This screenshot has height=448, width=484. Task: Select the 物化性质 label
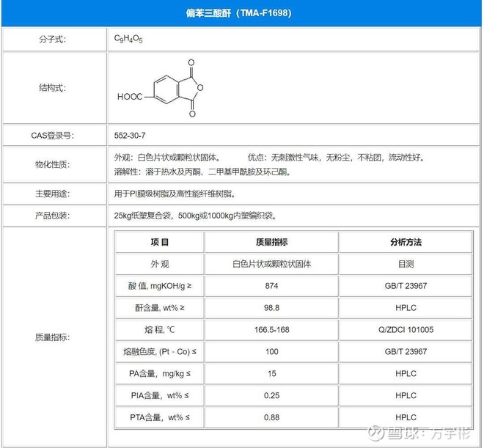pos(53,164)
